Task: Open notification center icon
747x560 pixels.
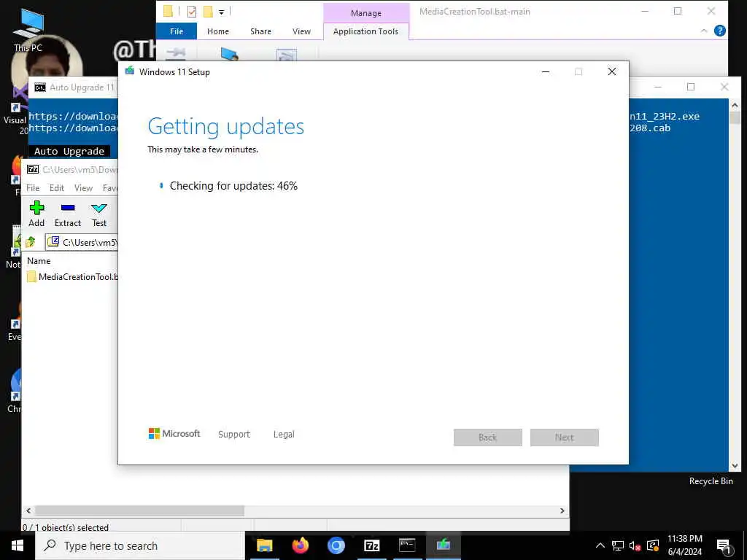Action: click(x=724, y=545)
